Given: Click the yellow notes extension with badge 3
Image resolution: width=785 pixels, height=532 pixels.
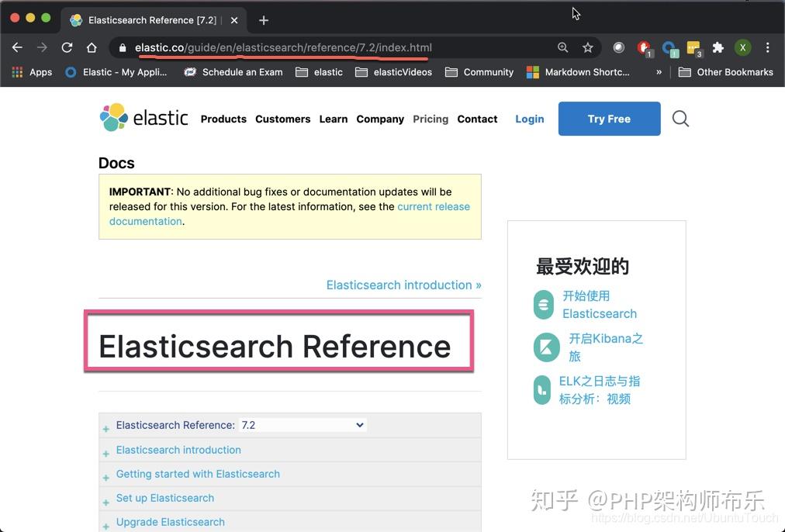Looking at the screenshot, I should 693,47.
